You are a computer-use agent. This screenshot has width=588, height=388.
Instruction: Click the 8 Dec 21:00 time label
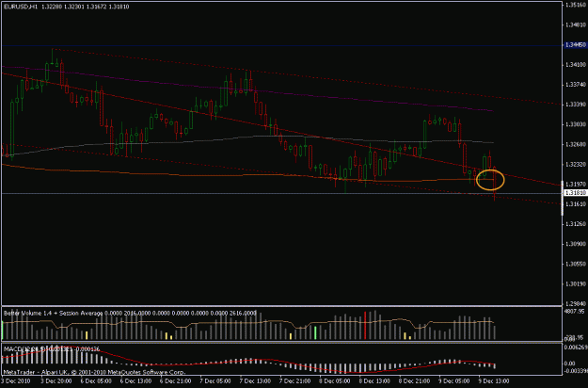click(415, 381)
